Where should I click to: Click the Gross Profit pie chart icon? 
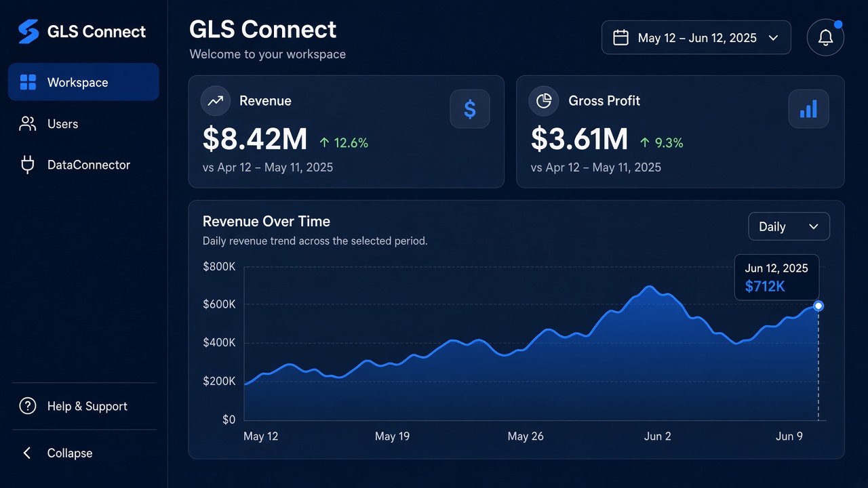[x=544, y=101]
